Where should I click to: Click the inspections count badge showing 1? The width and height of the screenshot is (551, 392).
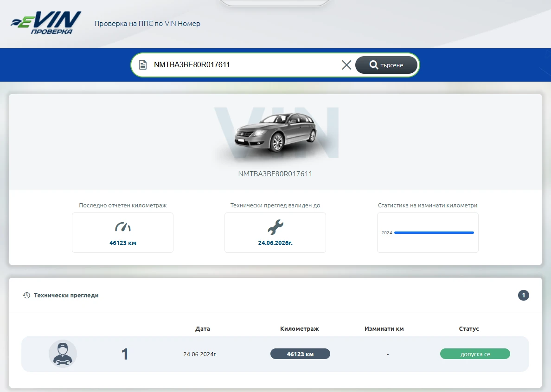coord(523,295)
